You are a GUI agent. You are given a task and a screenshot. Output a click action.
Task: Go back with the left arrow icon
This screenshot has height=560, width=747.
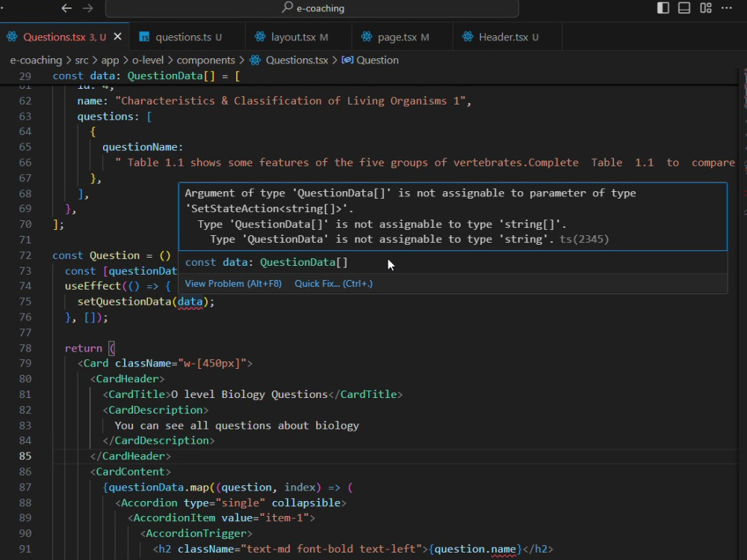pos(66,8)
